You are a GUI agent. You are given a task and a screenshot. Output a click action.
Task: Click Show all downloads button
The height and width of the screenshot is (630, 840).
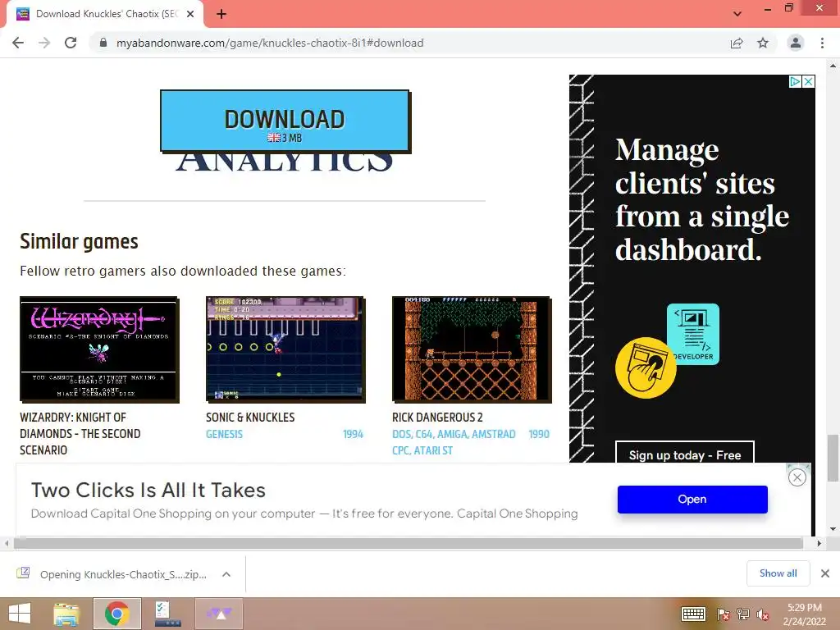point(778,573)
